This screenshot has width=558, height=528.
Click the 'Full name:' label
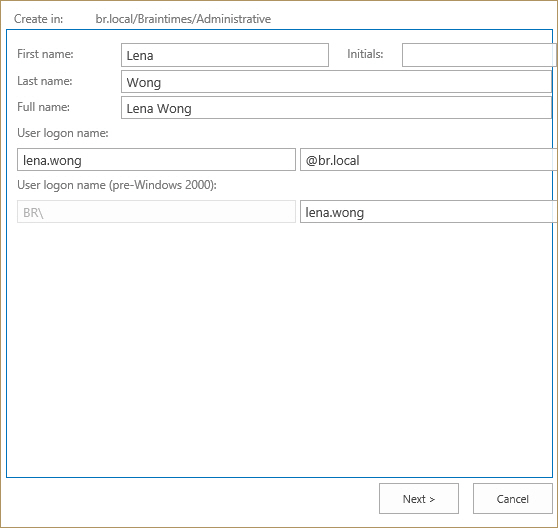(x=43, y=107)
